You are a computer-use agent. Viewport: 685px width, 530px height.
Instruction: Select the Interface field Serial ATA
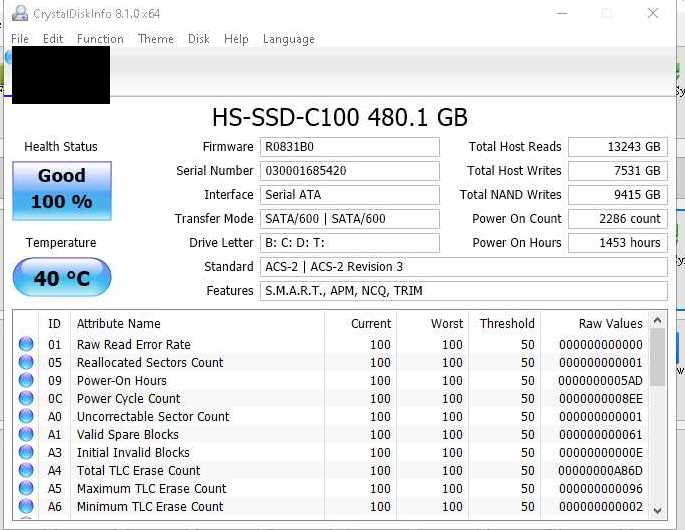click(349, 195)
